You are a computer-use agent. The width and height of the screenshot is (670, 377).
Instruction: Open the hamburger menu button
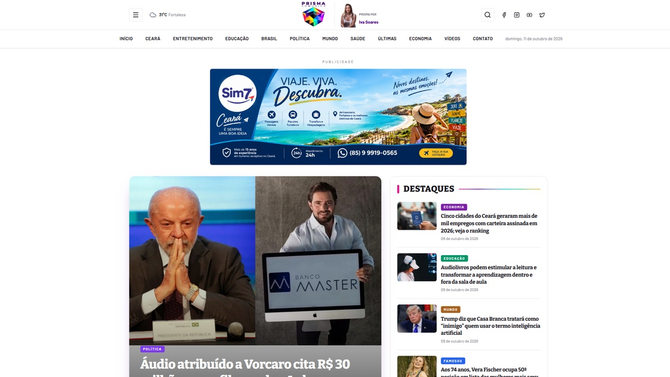tap(135, 15)
